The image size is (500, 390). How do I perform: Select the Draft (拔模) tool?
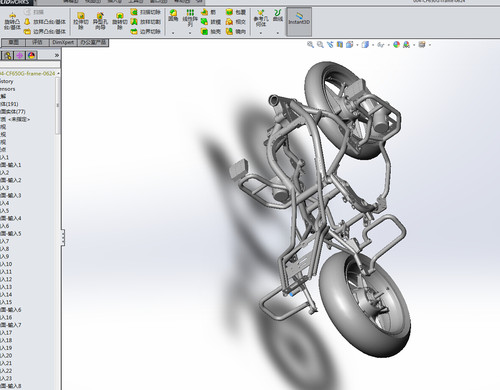tap(211, 22)
